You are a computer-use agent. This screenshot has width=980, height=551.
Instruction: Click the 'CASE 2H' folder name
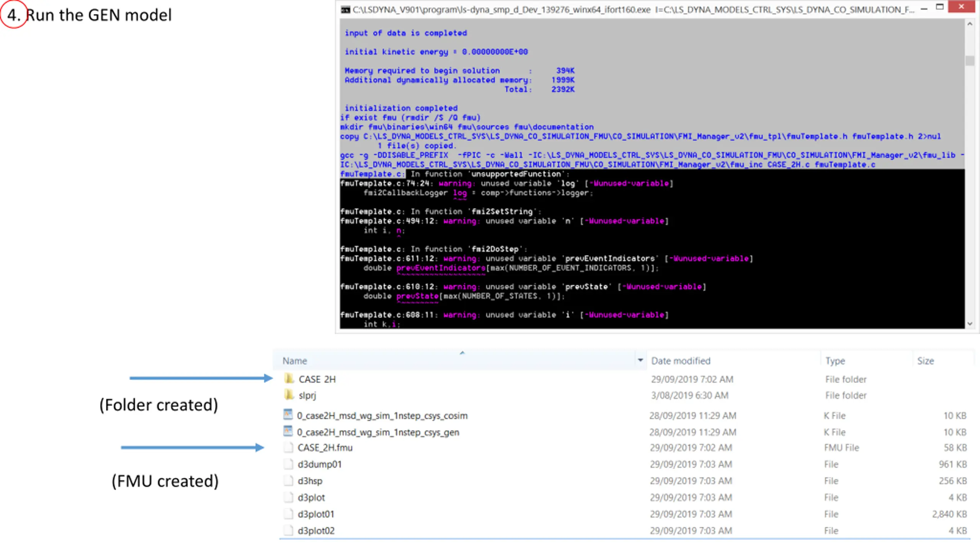click(317, 379)
